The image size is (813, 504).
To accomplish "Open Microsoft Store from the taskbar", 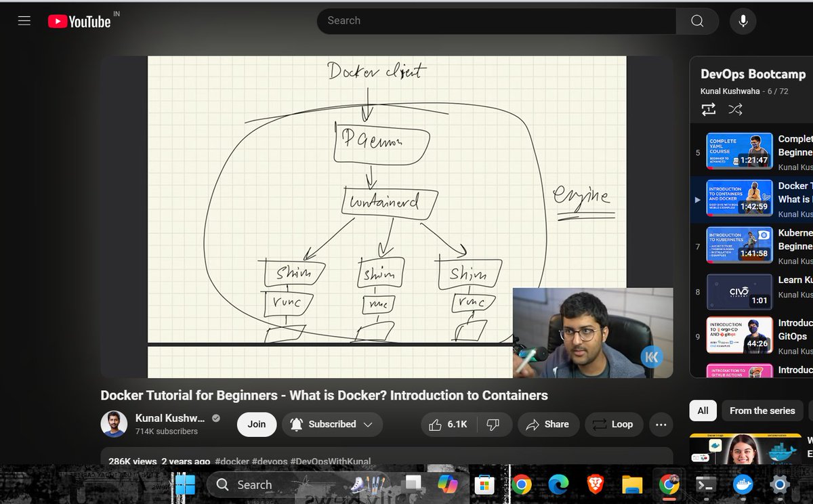I will 484,484.
